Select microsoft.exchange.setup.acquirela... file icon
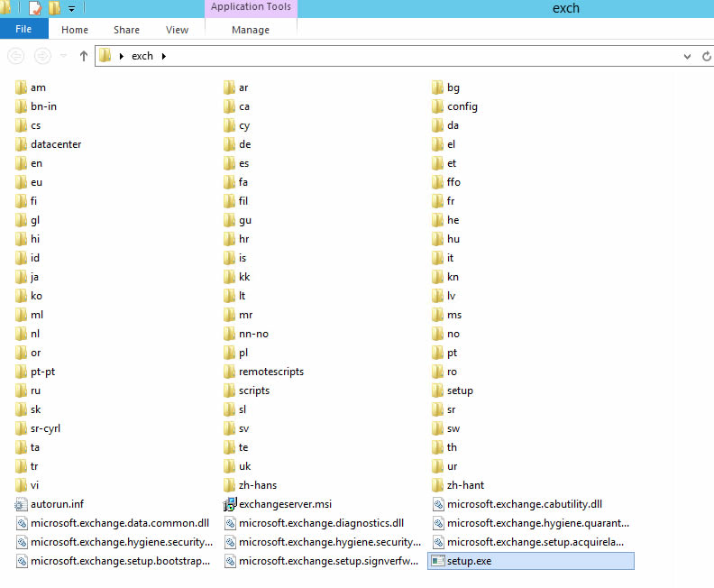The height and width of the screenshot is (588, 714). point(438,542)
